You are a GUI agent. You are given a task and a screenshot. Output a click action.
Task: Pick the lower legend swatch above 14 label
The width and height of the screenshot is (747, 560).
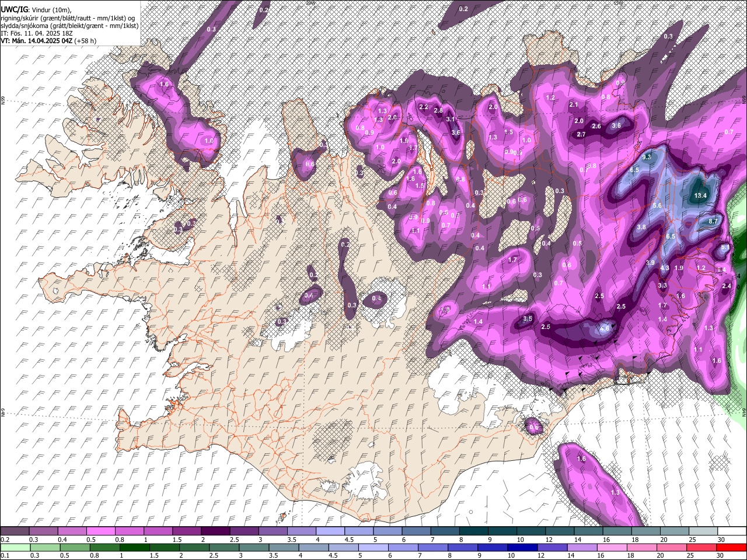point(581,547)
